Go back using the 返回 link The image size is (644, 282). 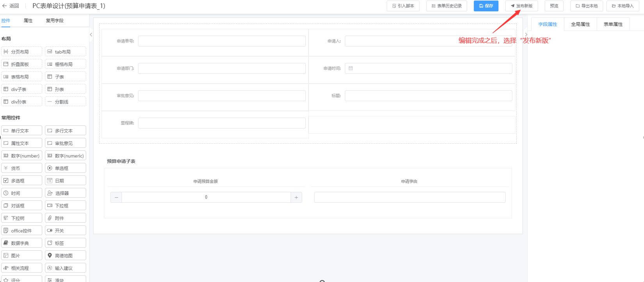click(x=11, y=6)
